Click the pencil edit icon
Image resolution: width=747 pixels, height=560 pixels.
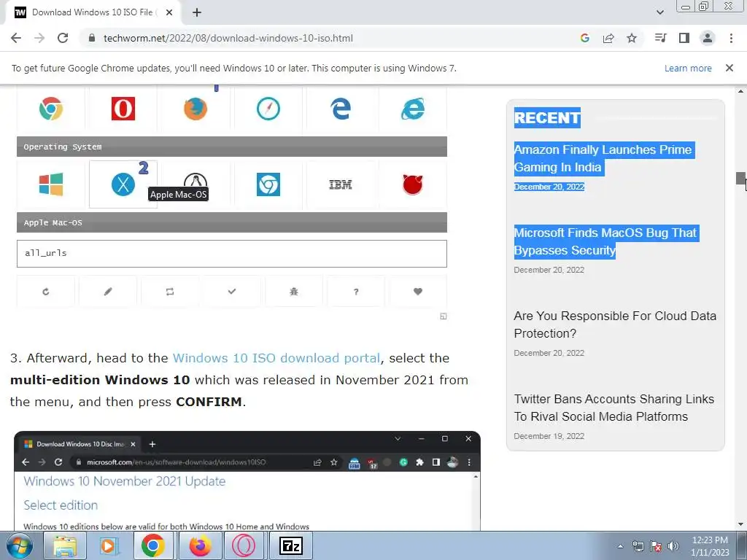(x=108, y=292)
